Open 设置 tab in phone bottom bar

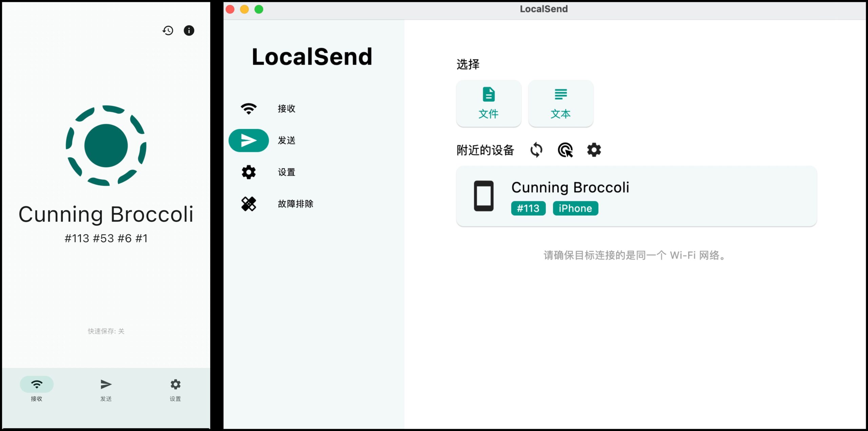point(175,389)
